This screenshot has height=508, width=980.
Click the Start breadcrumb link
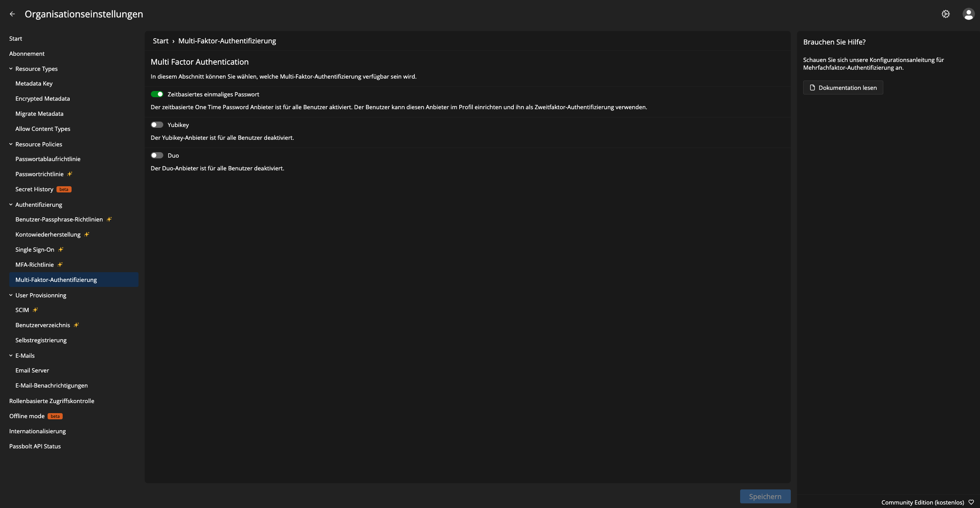(x=161, y=41)
